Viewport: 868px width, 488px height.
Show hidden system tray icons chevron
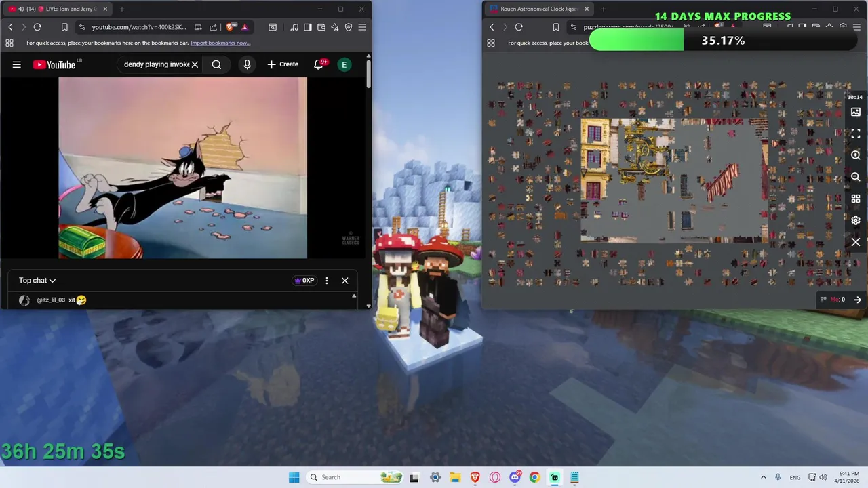click(763, 477)
